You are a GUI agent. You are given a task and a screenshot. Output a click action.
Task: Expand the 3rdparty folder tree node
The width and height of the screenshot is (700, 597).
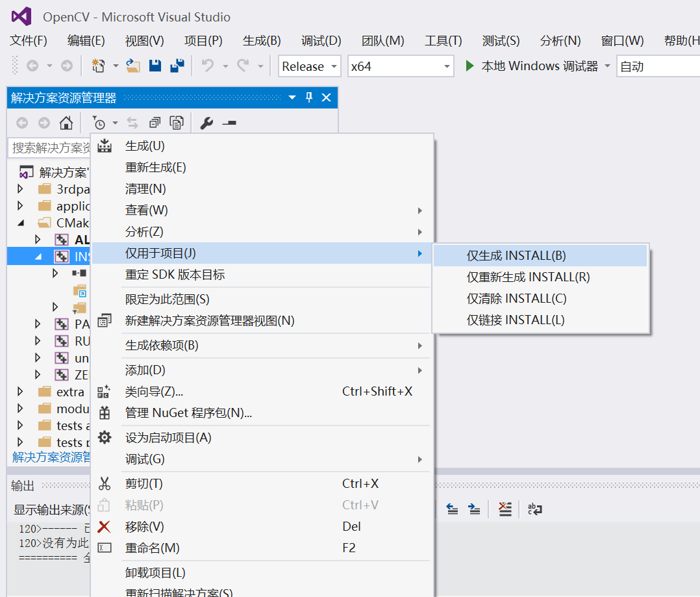[20, 189]
